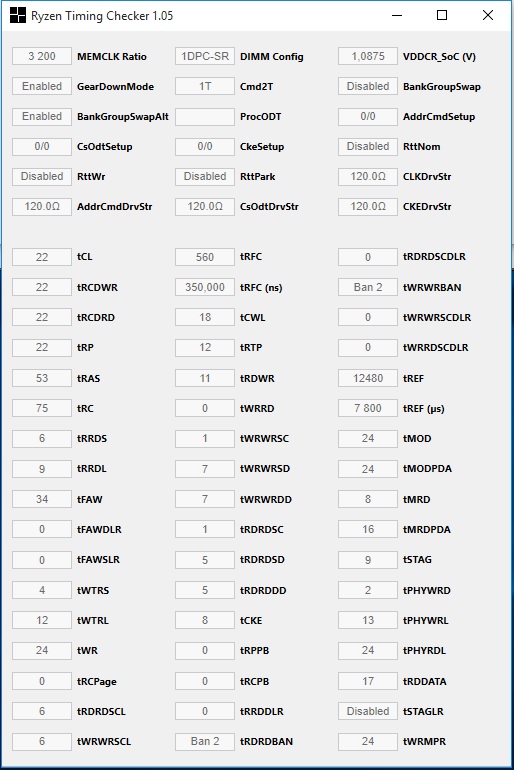This screenshot has width=514, height=770.
Task: Select the tWTRS value field
Action: pyautogui.click(x=42, y=590)
